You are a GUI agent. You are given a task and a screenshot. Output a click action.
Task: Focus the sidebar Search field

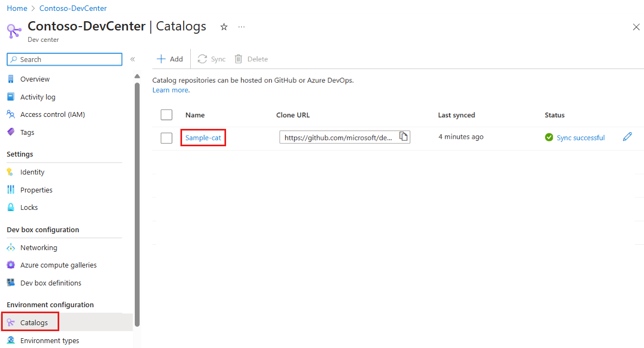tap(65, 59)
